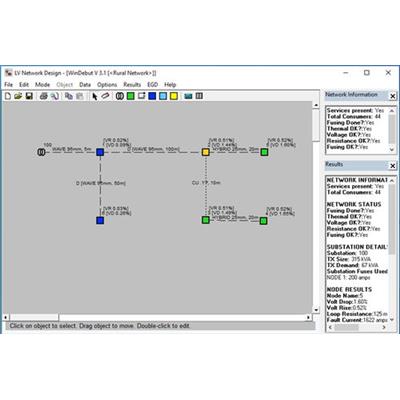Click the canvas horizontal scrollbar right arrow

(308, 317)
